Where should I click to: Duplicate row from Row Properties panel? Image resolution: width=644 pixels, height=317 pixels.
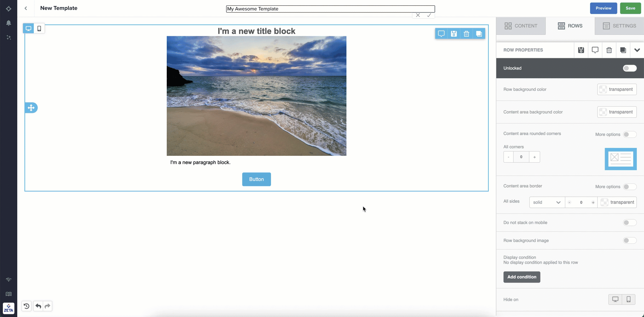tap(623, 50)
